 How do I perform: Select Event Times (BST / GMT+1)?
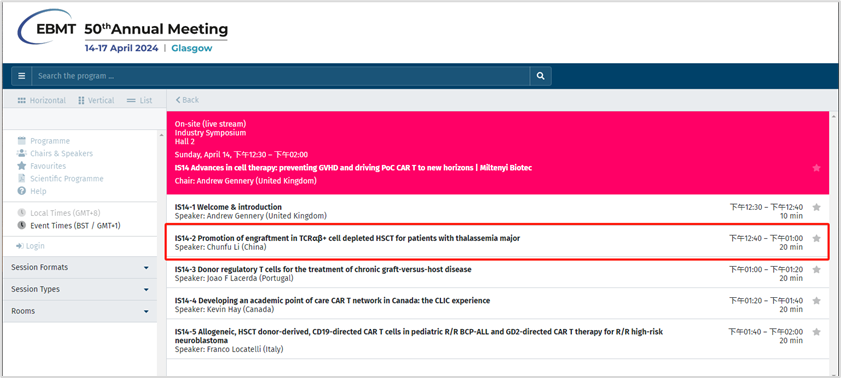(x=69, y=226)
